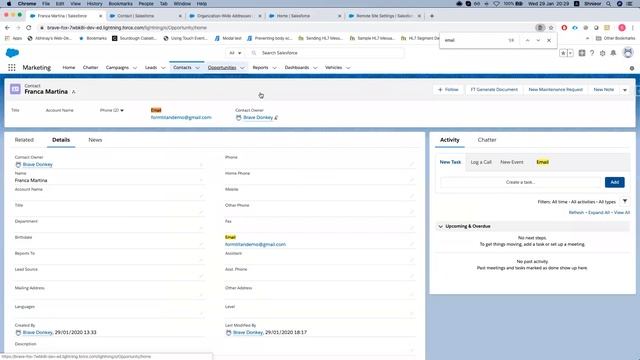Expand the Vehicles nav dropdown chevron
Viewport: 640px width, 360px height.
point(348,68)
